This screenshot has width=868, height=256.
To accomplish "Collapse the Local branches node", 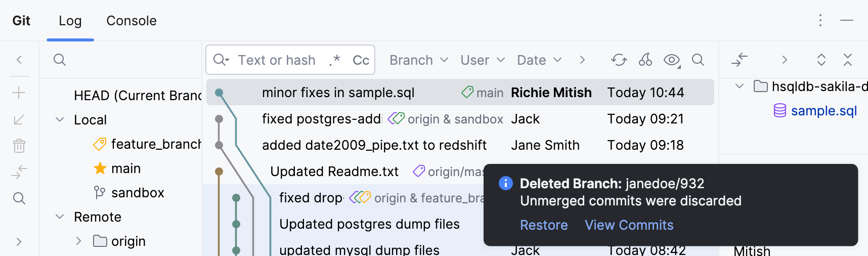I will tap(60, 119).
